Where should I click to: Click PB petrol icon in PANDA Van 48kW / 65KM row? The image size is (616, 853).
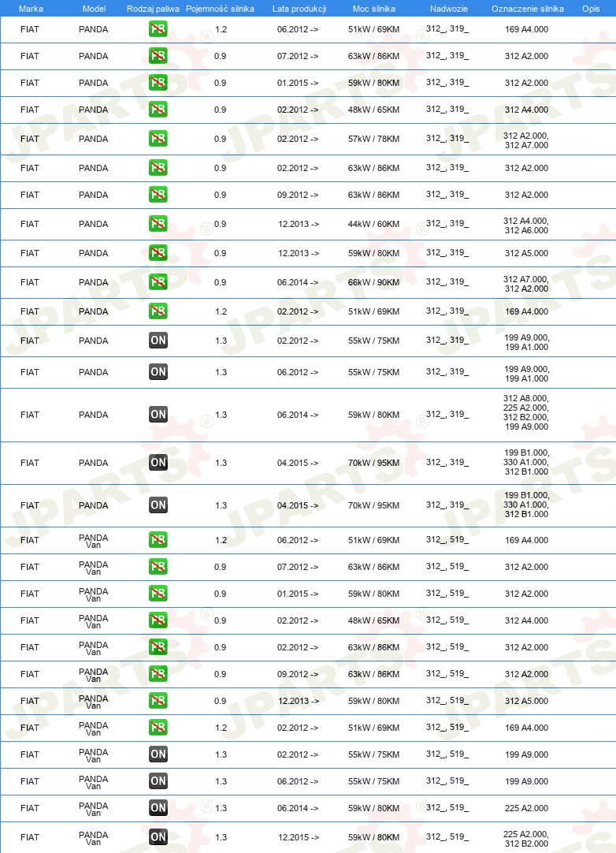158,620
